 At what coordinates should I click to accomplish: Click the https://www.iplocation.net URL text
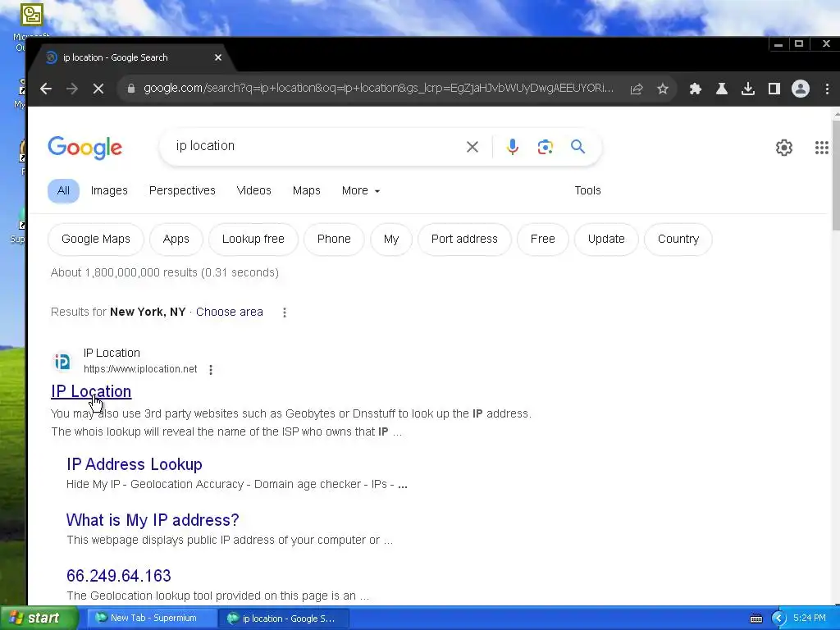pyautogui.click(x=140, y=369)
